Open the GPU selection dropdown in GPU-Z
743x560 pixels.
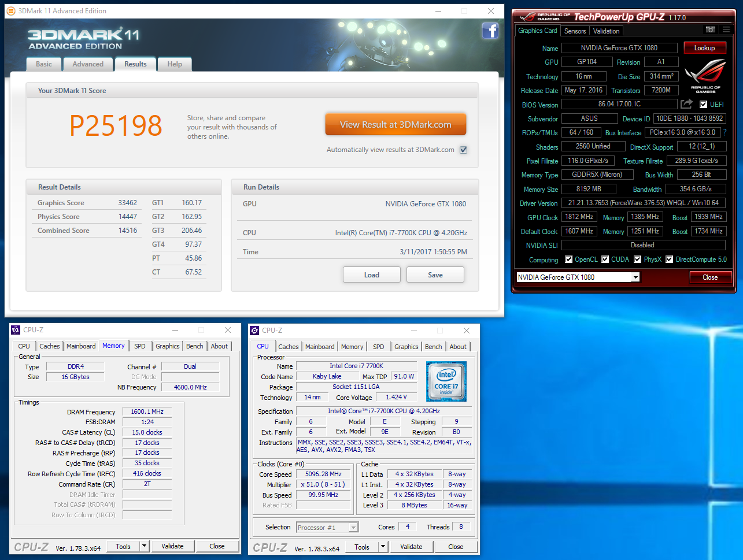(x=635, y=277)
